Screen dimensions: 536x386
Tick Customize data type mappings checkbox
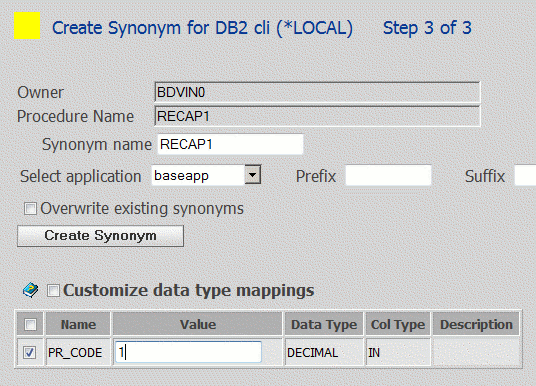[x=53, y=291]
